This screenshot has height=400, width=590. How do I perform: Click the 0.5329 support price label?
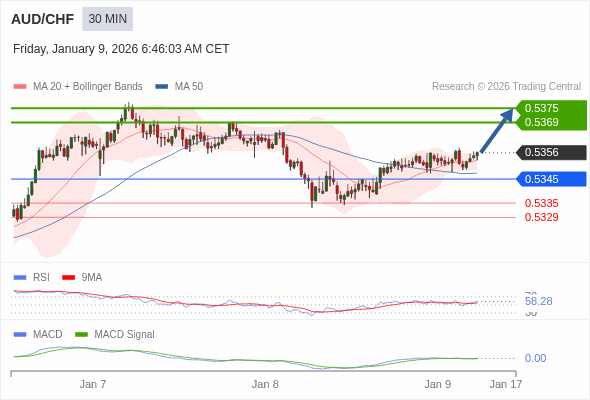pos(541,217)
